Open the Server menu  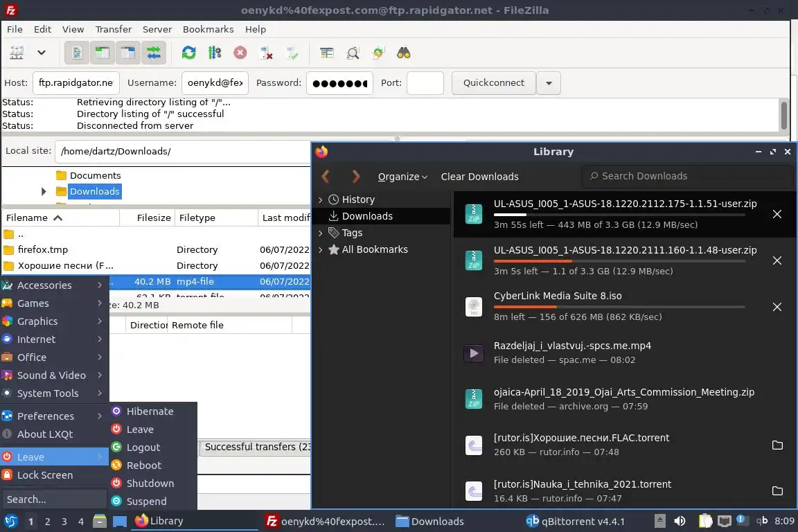[x=157, y=29]
